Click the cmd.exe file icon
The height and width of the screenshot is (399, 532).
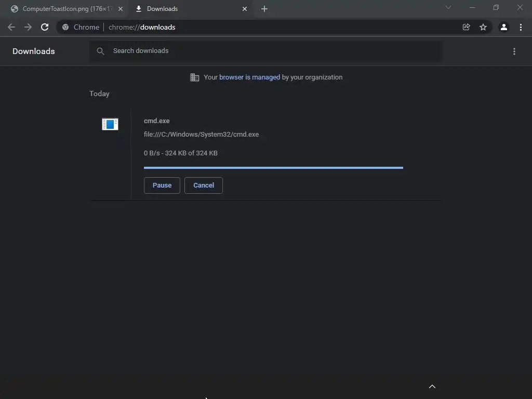click(110, 124)
